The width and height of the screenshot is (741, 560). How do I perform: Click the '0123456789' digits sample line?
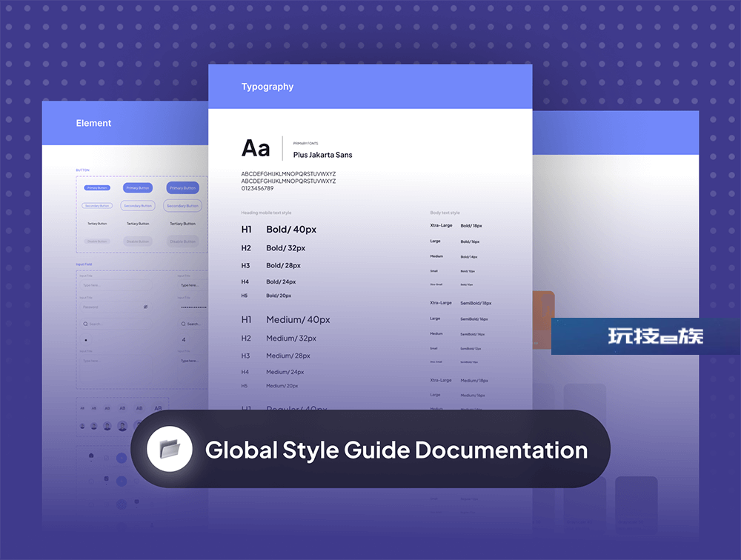coord(257,188)
